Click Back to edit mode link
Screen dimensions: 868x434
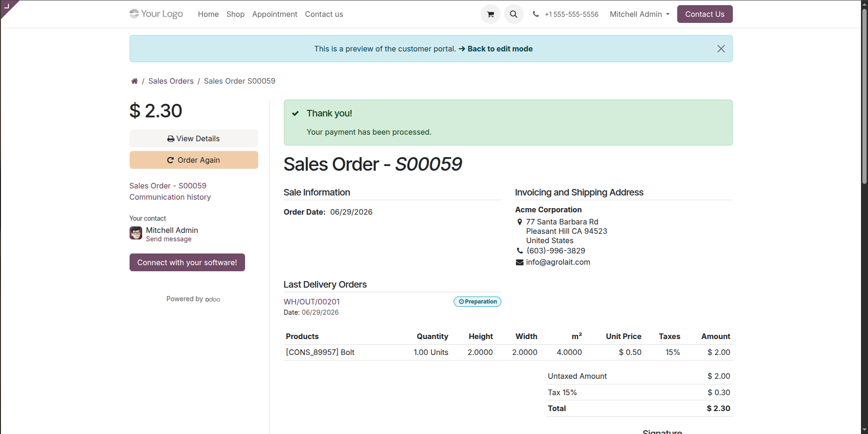click(x=496, y=49)
